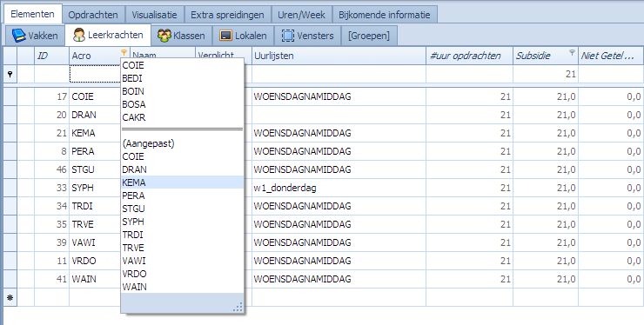Select the Extra spreidingen tab
Image resolution: width=644 pixels, height=325 pixels.
click(227, 15)
